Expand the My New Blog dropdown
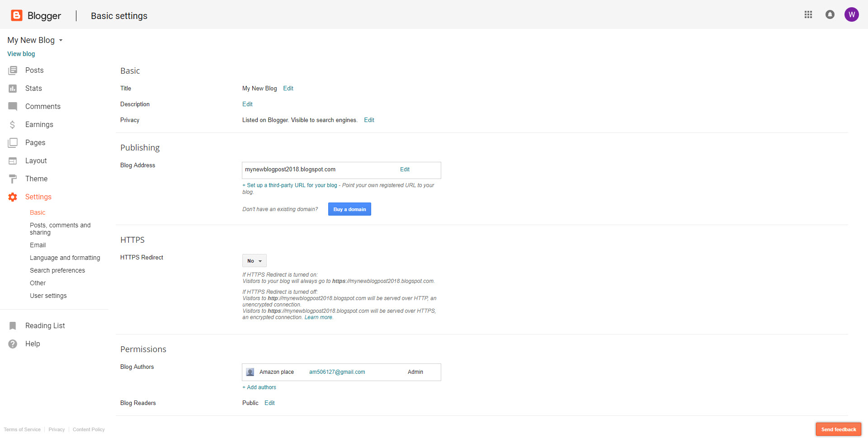The height and width of the screenshot is (438, 868). click(61, 40)
